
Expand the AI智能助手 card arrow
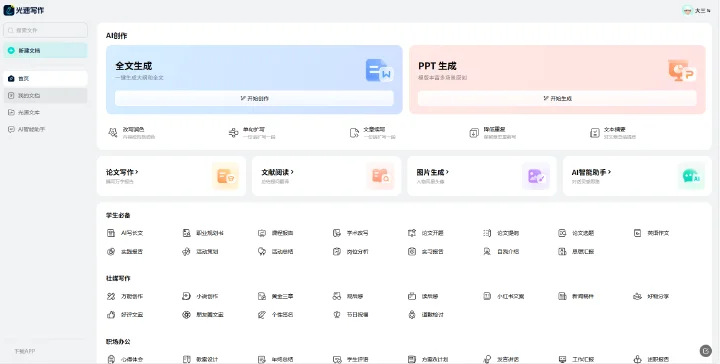tap(609, 172)
